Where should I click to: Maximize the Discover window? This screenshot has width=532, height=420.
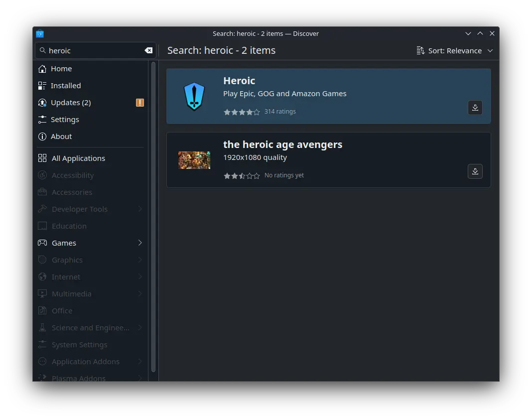480,33
